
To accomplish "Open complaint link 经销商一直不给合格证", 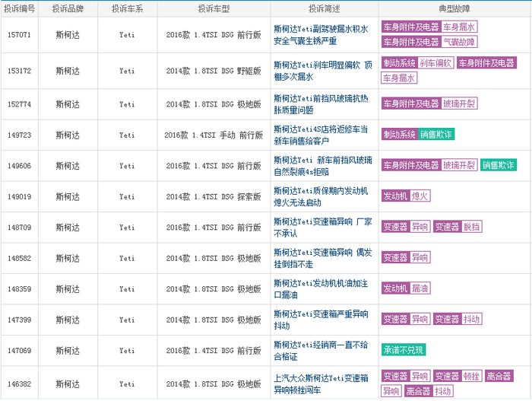I will (x=321, y=351).
